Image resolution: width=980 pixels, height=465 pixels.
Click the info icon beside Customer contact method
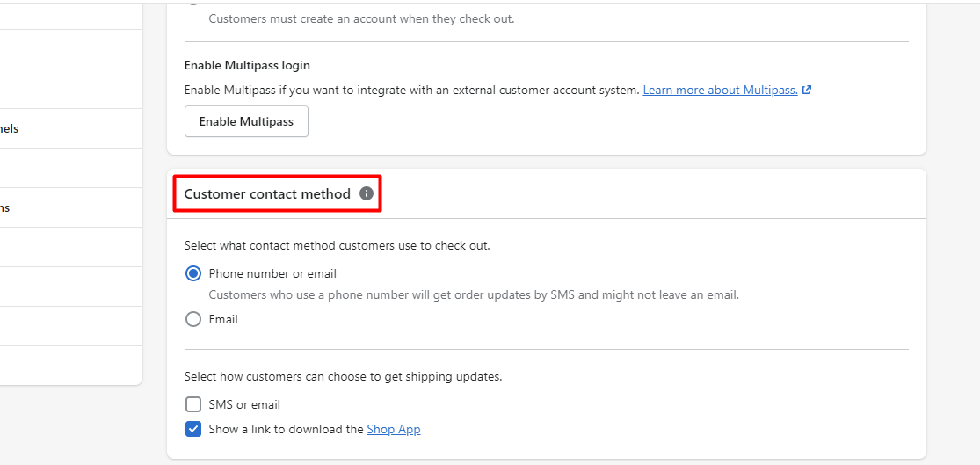tap(367, 193)
